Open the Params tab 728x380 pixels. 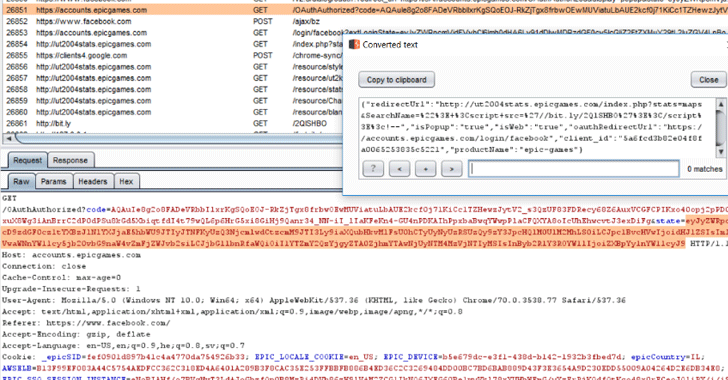53,181
